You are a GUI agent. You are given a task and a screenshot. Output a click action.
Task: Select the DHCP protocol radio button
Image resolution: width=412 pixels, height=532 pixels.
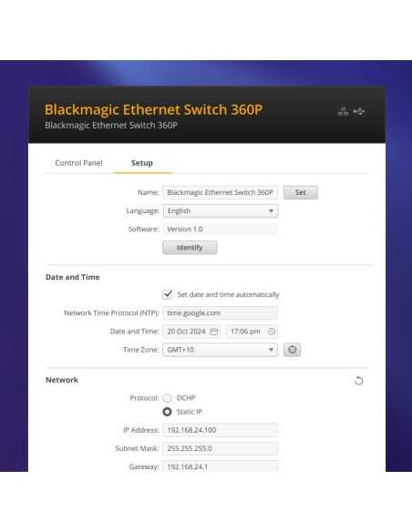coord(167,398)
